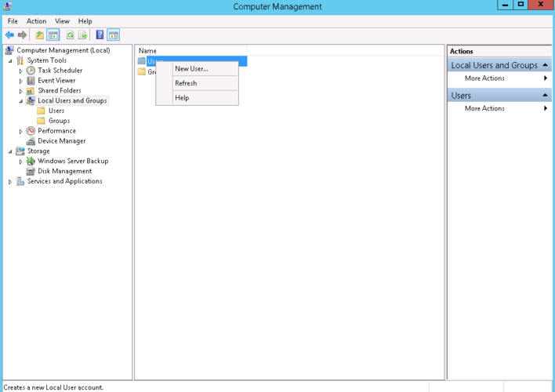Click the Up One Level toolbar icon
The image size is (555, 392).
coord(39,34)
